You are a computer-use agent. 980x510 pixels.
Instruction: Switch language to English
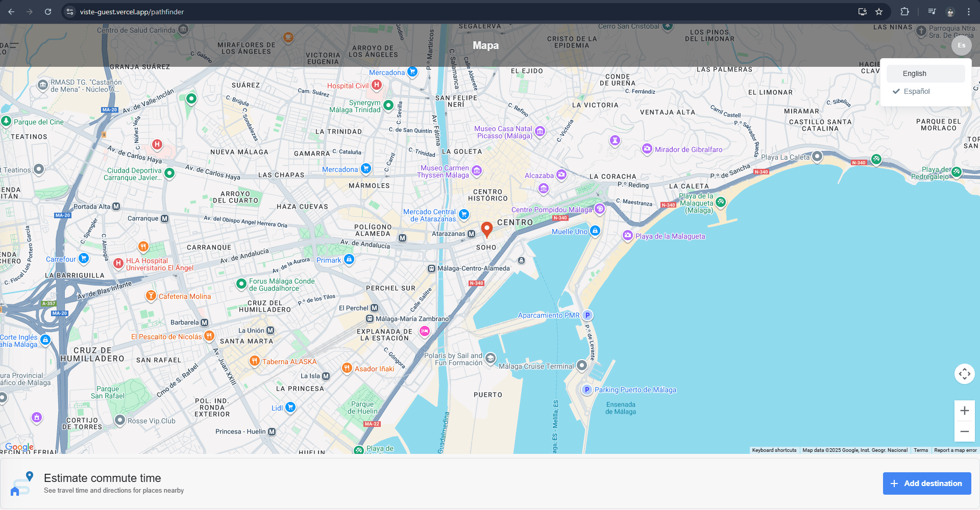[914, 73]
